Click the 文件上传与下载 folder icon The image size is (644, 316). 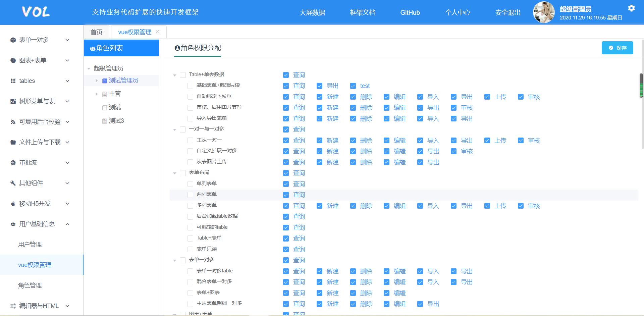tap(12, 142)
